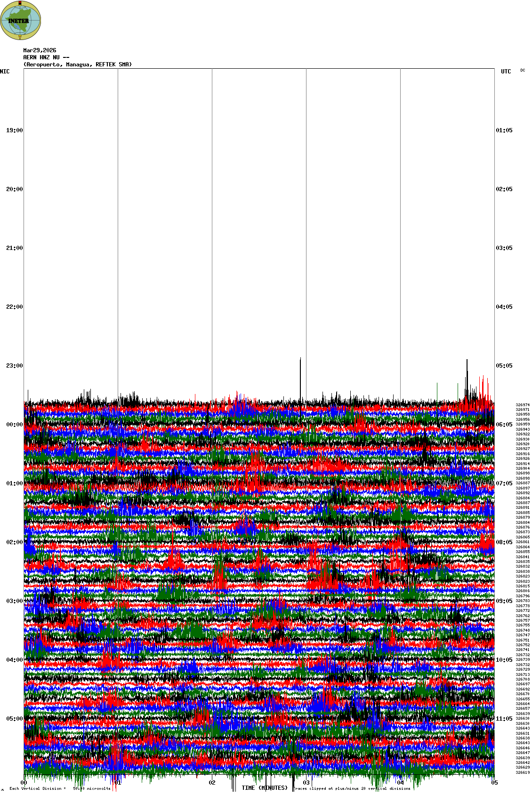Viewport: 532px width, 795px height.
Task: Click minute 04 on the horizontal axis
Action: (x=401, y=783)
